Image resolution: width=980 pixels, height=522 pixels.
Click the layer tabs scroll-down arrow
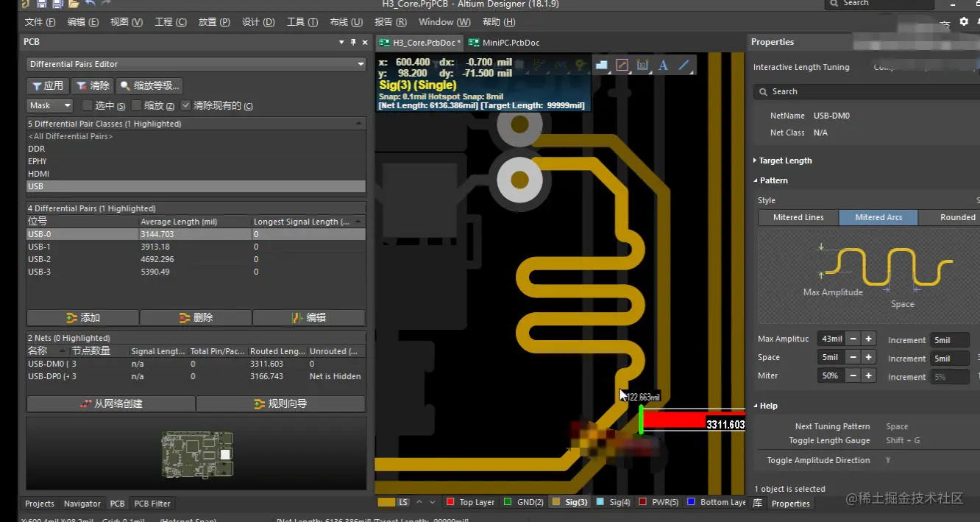pyautogui.click(x=432, y=502)
